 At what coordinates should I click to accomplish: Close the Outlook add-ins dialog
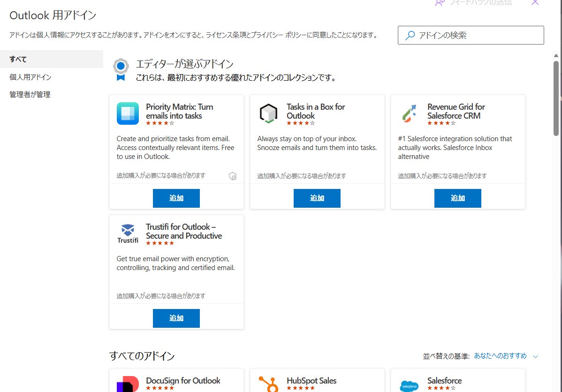click(535, 2)
